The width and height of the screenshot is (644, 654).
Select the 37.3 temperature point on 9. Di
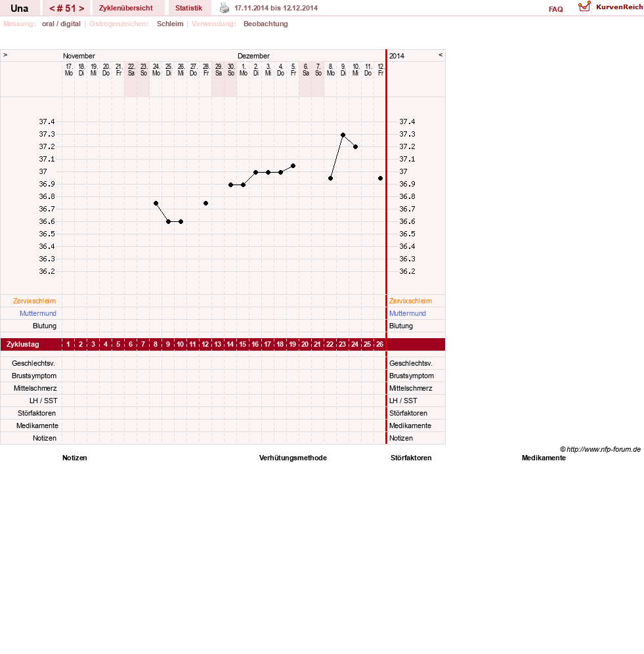(343, 135)
